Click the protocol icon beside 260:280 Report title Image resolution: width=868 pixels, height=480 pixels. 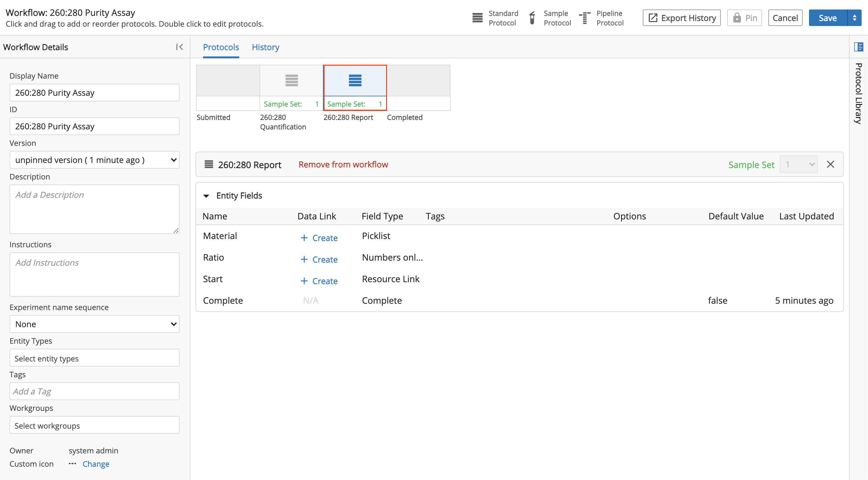pyautogui.click(x=209, y=164)
